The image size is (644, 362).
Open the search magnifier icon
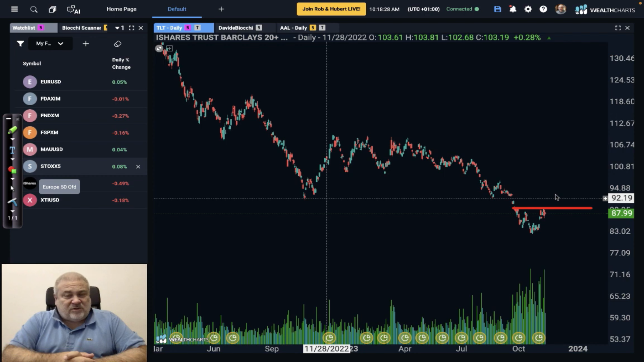(34, 9)
